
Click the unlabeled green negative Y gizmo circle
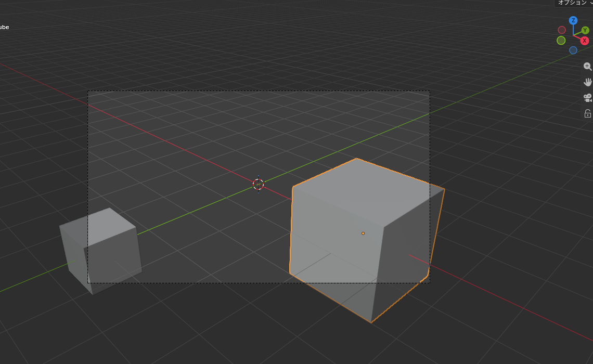pos(561,41)
